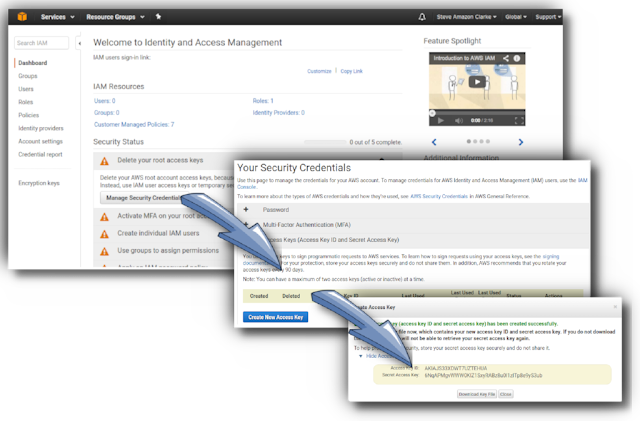Click the AWS cube logo icon

click(x=22, y=17)
